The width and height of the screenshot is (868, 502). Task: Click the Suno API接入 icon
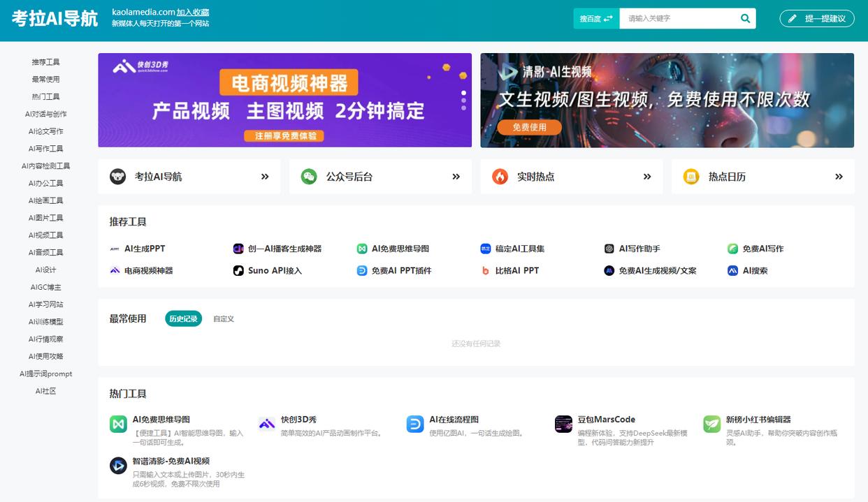point(238,270)
